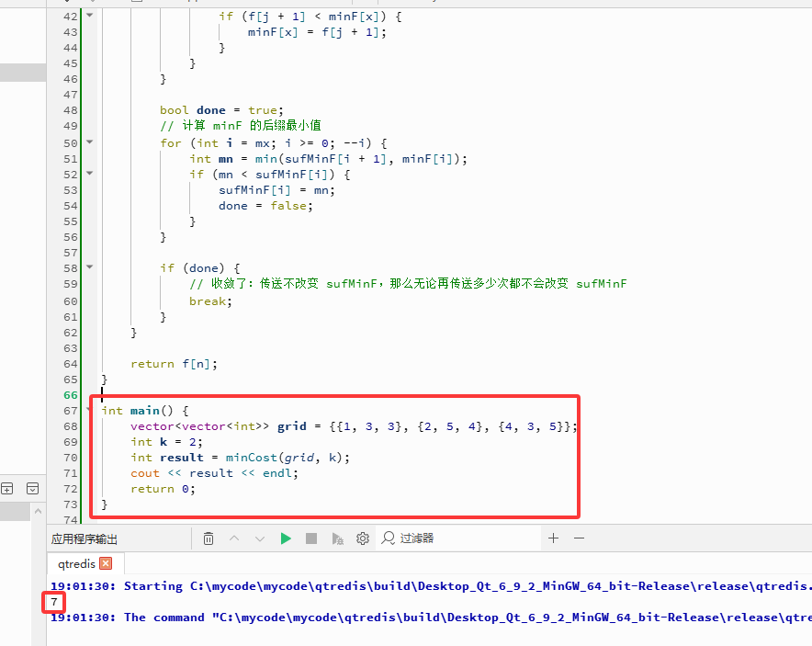Click the "break;" statement
Screen dimensions: 812x646
(210, 301)
